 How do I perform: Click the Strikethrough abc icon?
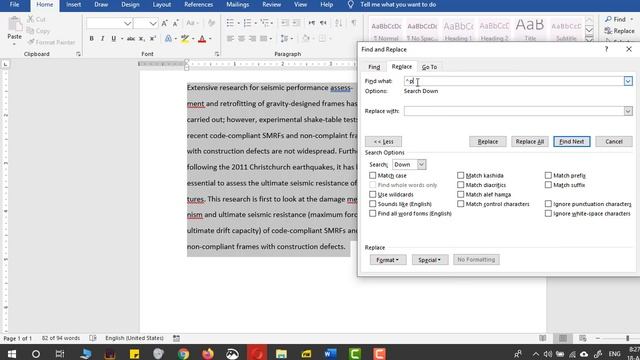pyautogui.click(x=131, y=39)
